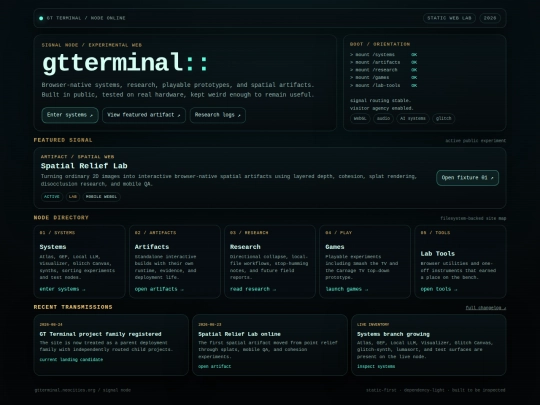Viewport: 540px width, 405px height.
Task: Open the Research logs button
Action: (x=218, y=115)
